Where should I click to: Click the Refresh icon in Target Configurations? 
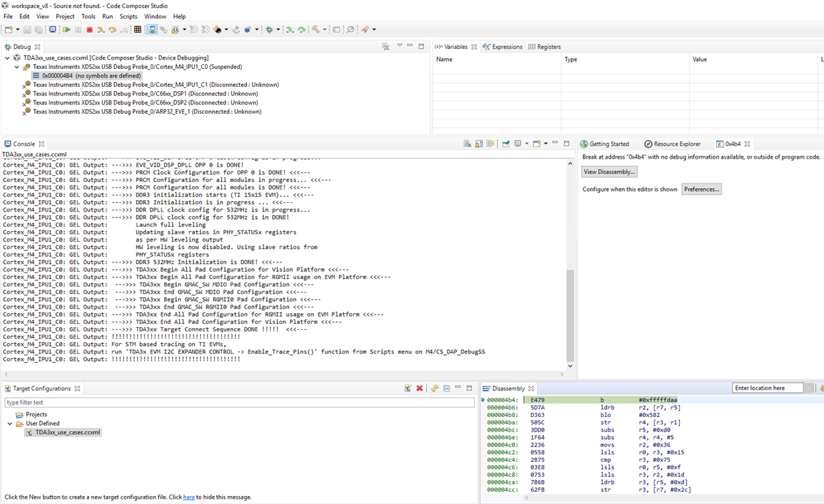tap(434, 388)
